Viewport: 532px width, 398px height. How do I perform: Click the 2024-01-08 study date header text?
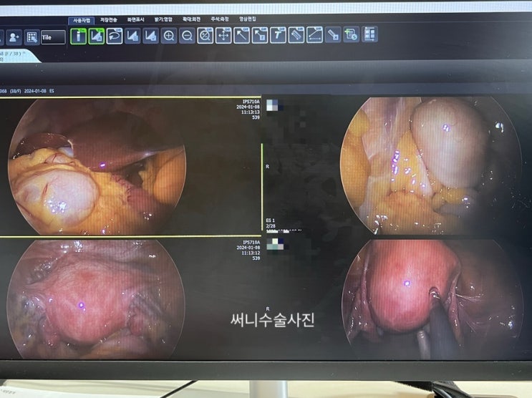[35, 91]
